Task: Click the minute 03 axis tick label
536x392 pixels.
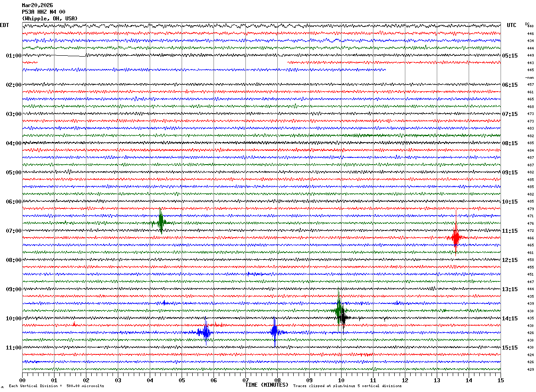Action: coord(118,380)
